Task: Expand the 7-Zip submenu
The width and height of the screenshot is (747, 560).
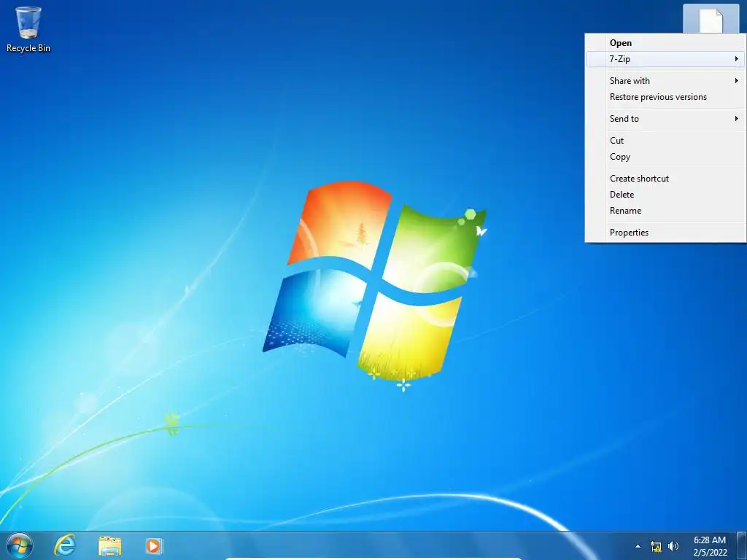Action: (666, 59)
